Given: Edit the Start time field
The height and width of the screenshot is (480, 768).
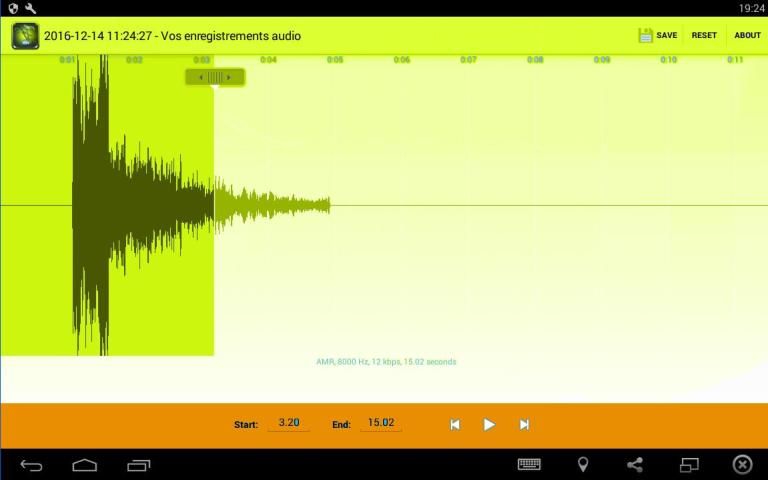Looking at the screenshot, I should [289, 423].
